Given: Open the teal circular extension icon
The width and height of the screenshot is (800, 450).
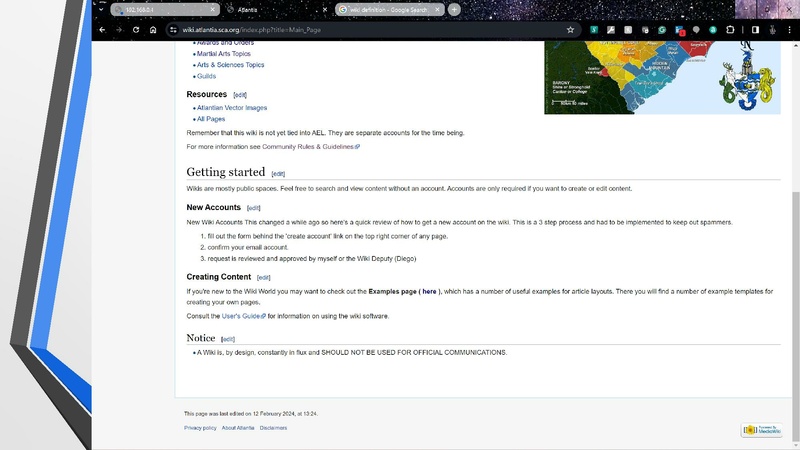Looking at the screenshot, I should tap(713, 30).
